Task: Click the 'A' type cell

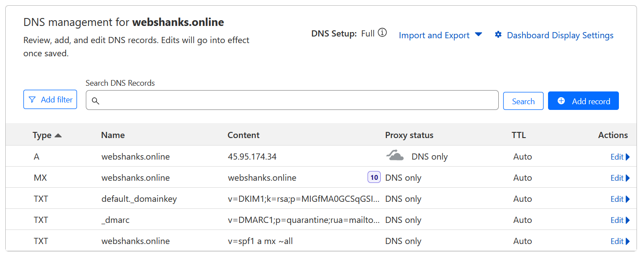Action: coord(36,157)
